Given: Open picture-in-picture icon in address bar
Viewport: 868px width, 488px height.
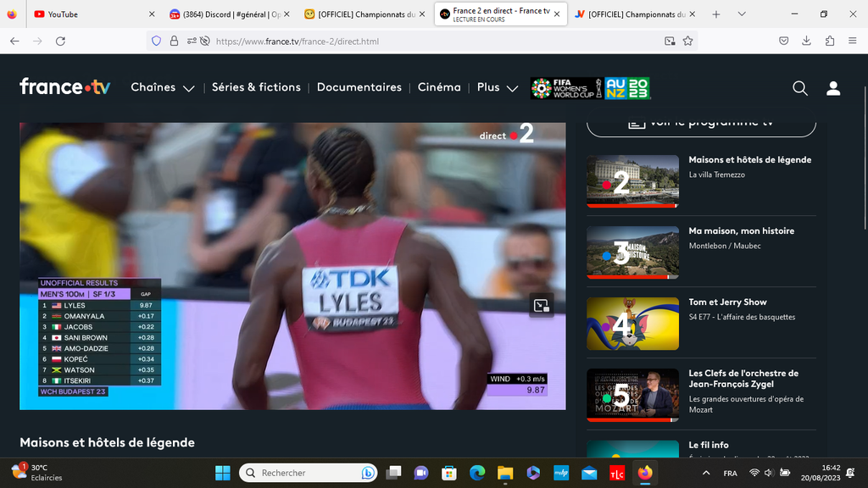Looking at the screenshot, I should [x=670, y=41].
